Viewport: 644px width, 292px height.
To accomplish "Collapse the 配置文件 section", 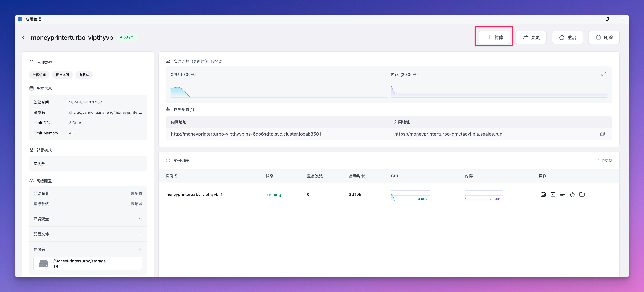I will [x=140, y=234].
